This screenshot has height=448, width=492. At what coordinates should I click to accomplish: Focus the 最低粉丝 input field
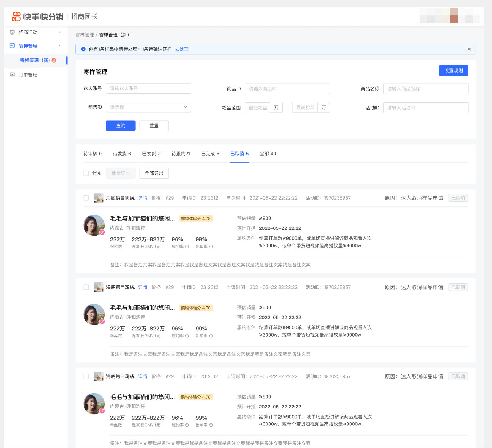(258, 107)
